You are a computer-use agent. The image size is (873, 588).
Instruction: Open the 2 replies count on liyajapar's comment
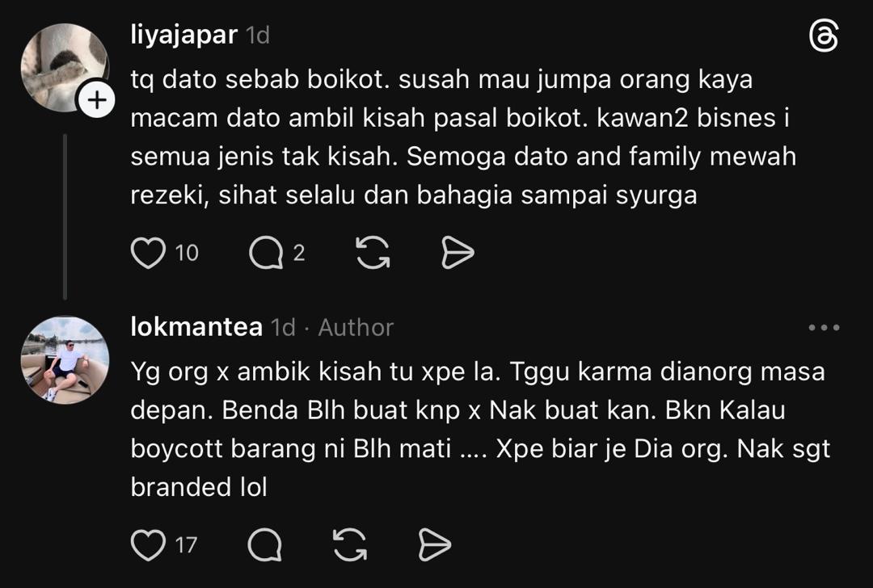[x=299, y=253]
